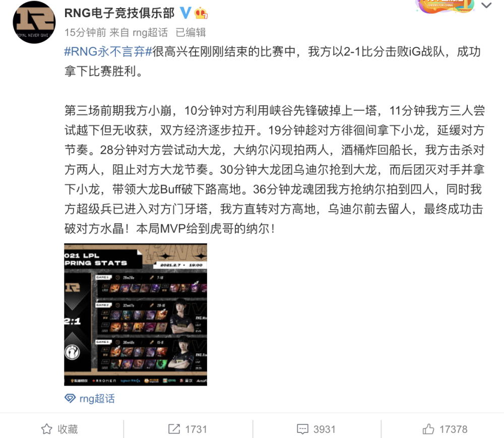This screenshot has width=504, height=438.
Task: Open reposts via the 1731 count
Action: [196, 429]
